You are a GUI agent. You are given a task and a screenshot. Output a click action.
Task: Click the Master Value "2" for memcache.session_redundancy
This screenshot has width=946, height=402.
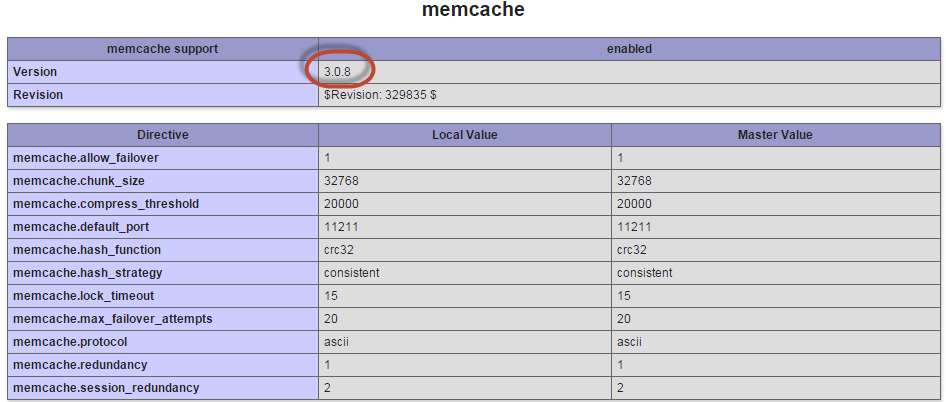click(x=620, y=388)
